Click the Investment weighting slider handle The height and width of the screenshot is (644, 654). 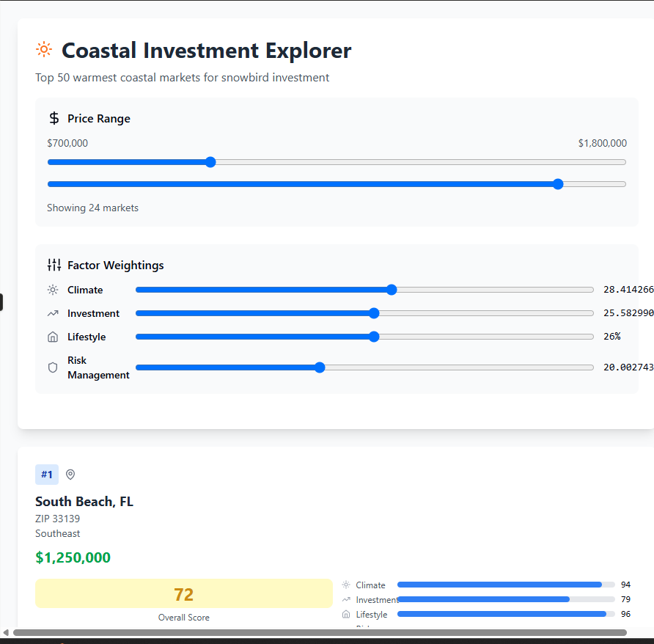pyautogui.click(x=374, y=313)
